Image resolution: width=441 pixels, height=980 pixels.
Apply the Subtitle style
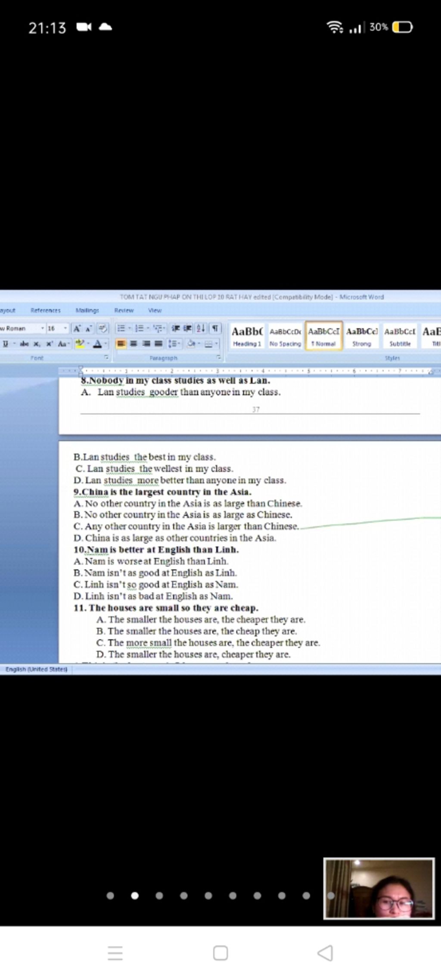click(x=400, y=336)
